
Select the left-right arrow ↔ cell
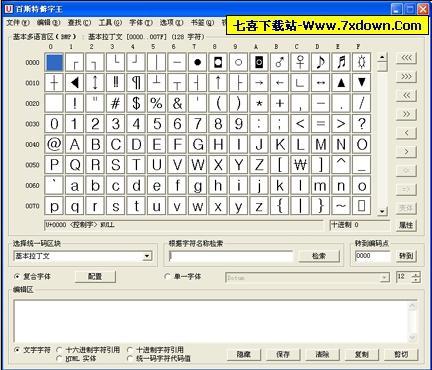tap(321, 83)
